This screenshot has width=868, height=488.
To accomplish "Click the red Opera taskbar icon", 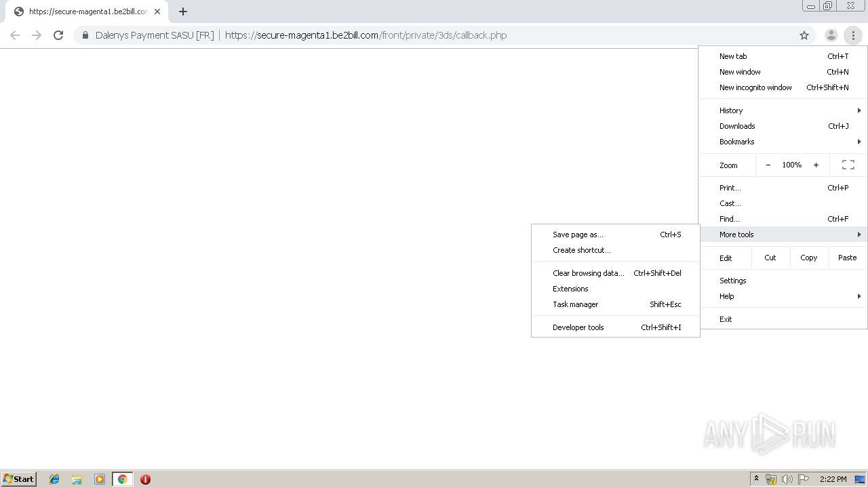I will (x=145, y=479).
